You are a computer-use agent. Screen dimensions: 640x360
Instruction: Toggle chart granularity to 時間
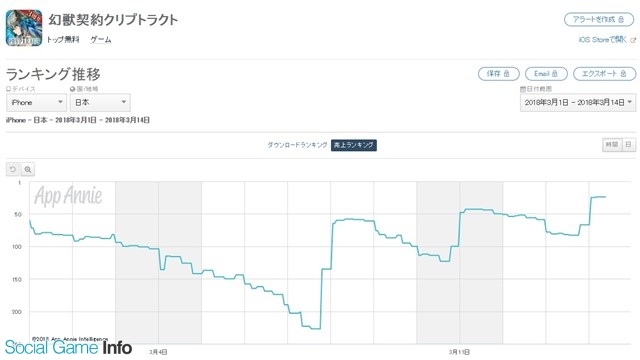click(612, 144)
